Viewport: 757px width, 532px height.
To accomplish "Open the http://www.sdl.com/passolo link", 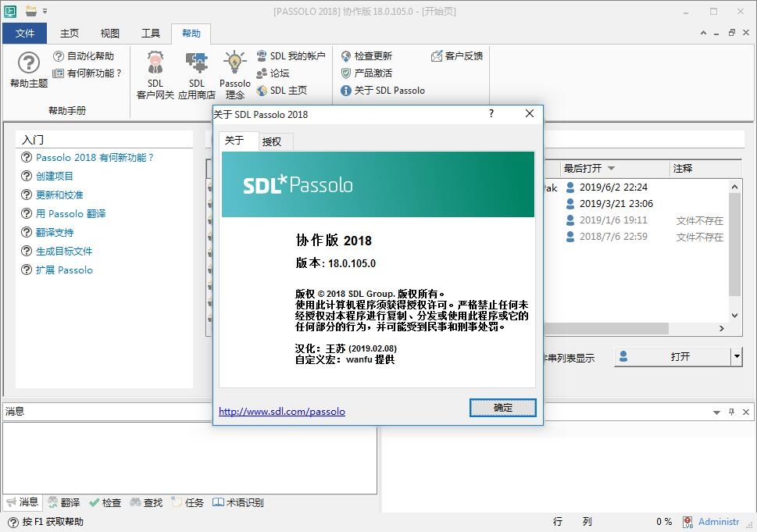I will pyautogui.click(x=282, y=412).
